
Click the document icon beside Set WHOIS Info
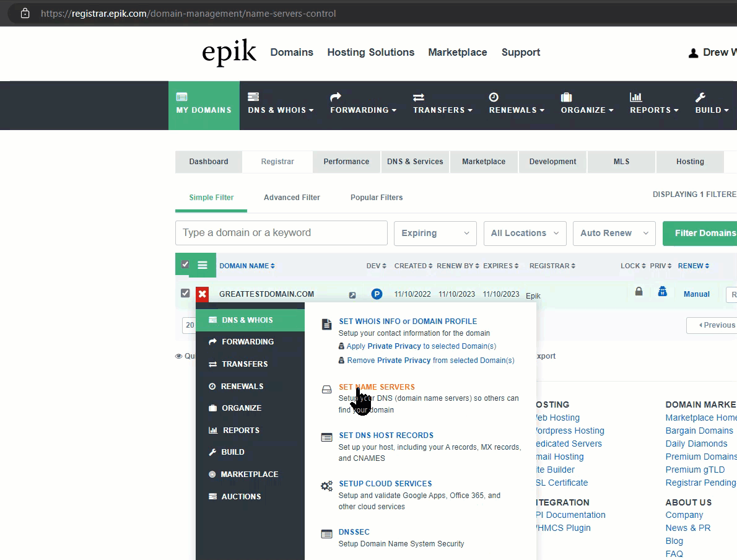(326, 325)
